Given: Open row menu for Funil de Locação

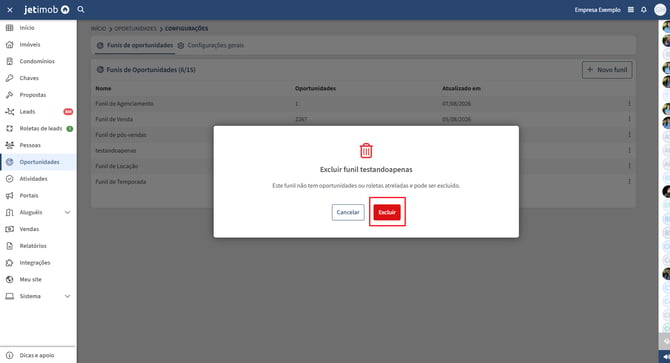Looking at the screenshot, I should coord(629,166).
